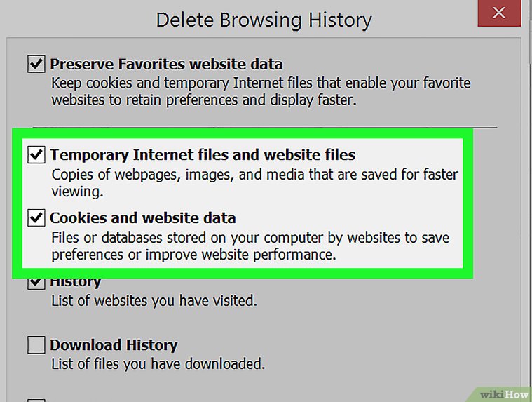
Task: Click the "Preserve Favorites website data" label
Action: pyautogui.click(x=166, y=65)
